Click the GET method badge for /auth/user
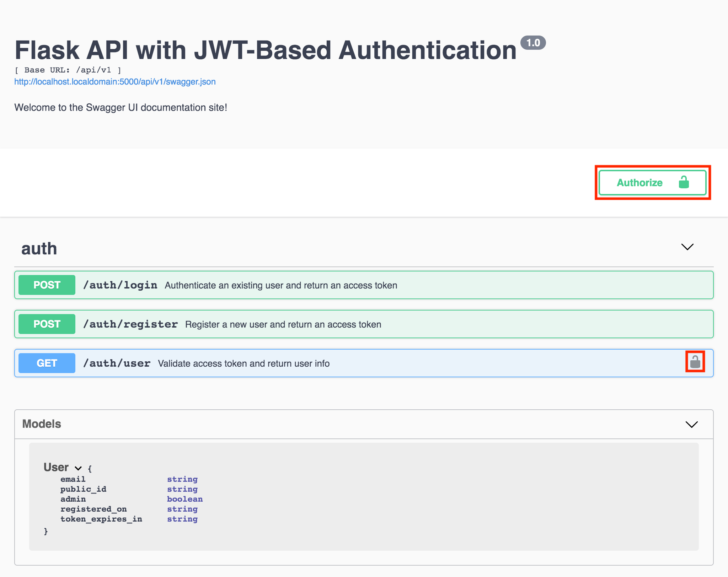Screen dimensions: 728x577 (46, 363)
